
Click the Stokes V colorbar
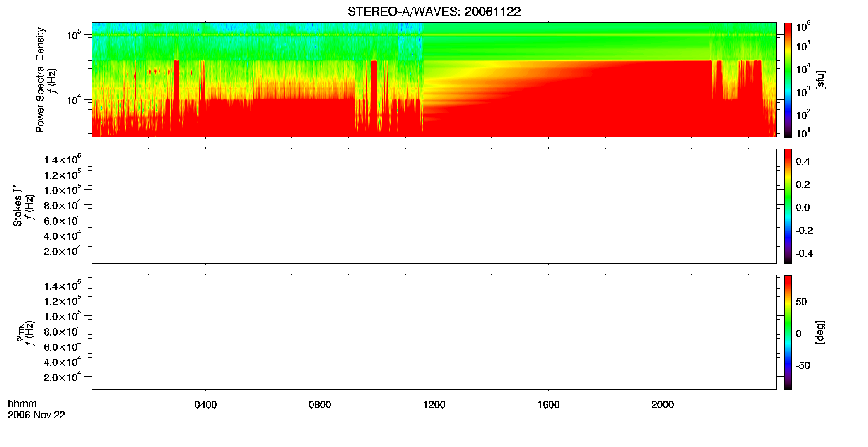point(788,206)
